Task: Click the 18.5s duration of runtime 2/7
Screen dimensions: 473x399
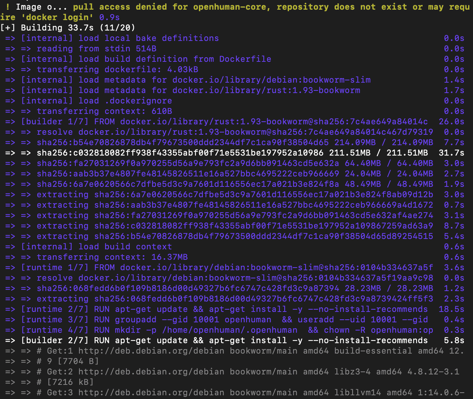Action: click(451, 309)
